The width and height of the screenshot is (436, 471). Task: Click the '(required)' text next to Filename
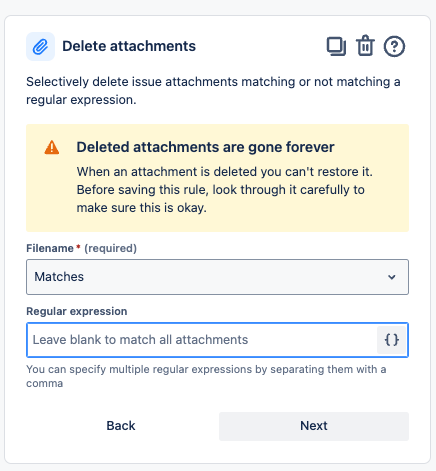click(x=111, y=248)
